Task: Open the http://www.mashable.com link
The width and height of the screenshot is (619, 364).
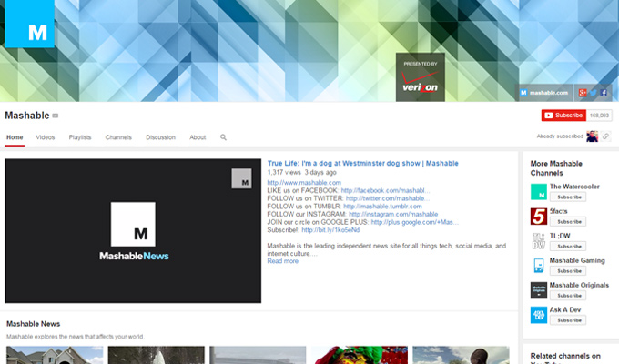Action: click(304, 182)
